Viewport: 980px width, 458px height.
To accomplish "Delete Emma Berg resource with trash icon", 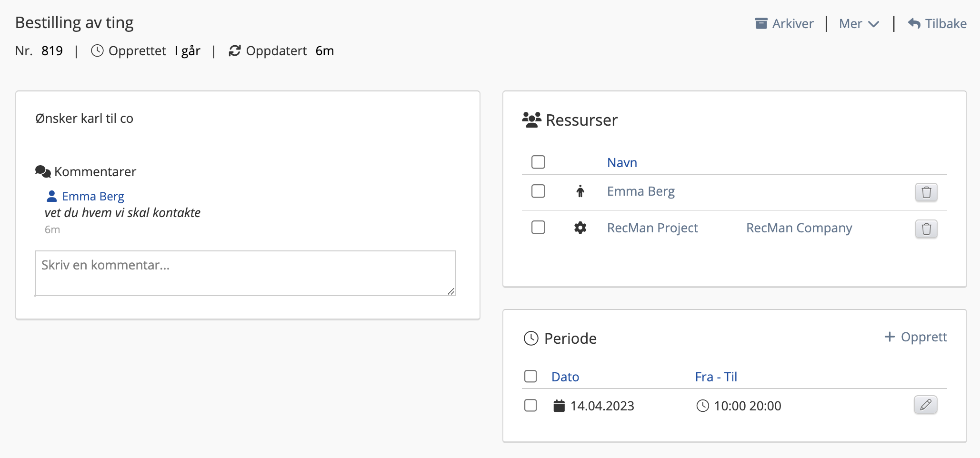I will click(x=926, y=192).
